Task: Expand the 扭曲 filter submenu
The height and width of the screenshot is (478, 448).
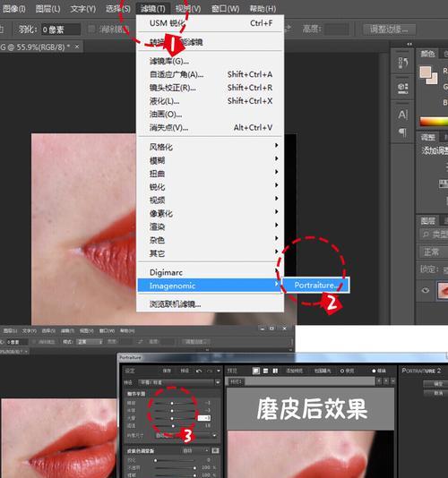Action: click(211, 173)
